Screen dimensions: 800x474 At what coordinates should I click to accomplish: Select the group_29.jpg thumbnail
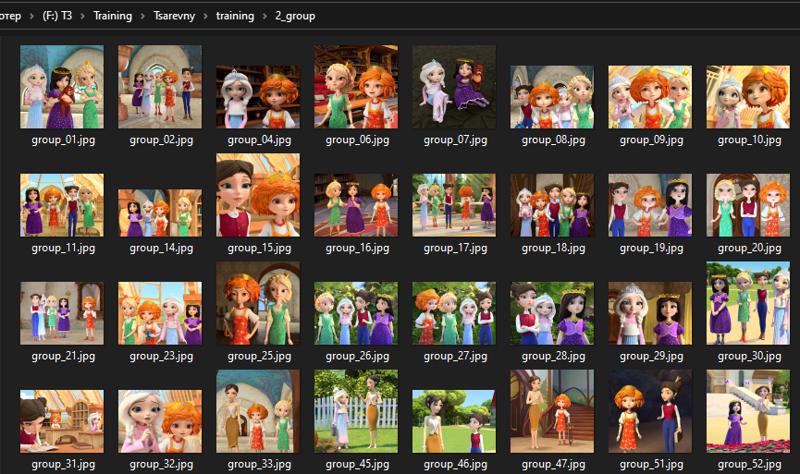click(650, 313)
